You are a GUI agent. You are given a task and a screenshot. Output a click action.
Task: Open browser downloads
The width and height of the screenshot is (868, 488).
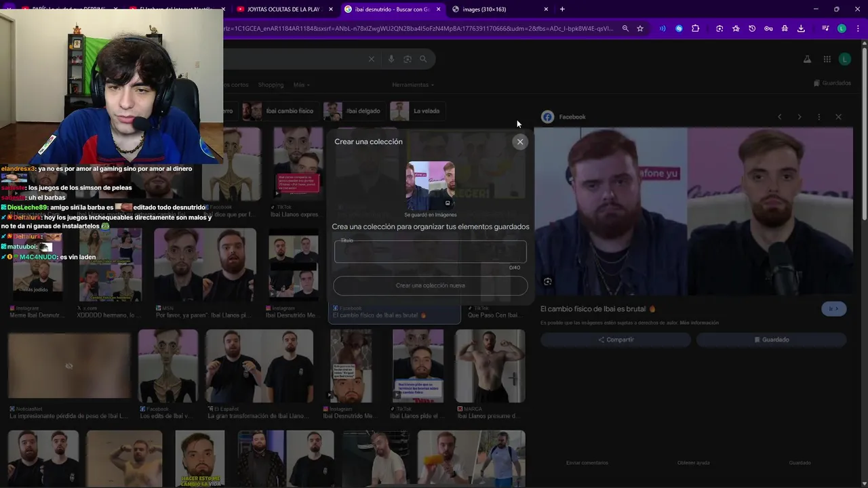click(x=801, y=28)
